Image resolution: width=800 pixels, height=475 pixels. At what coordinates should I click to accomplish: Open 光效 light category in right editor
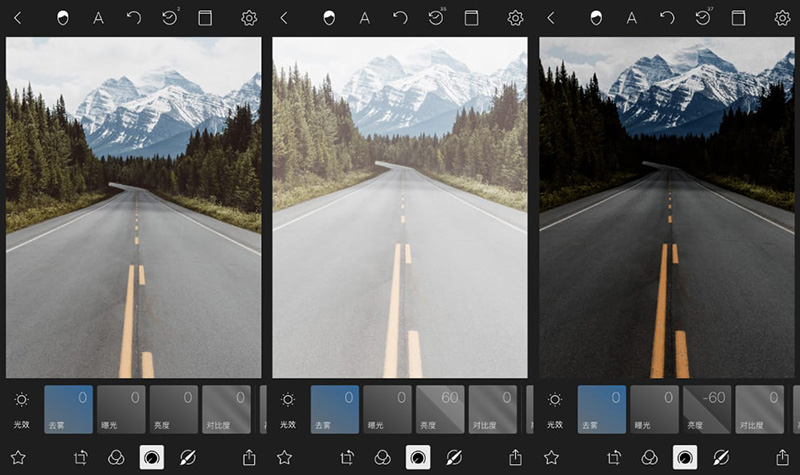point(555,409)
